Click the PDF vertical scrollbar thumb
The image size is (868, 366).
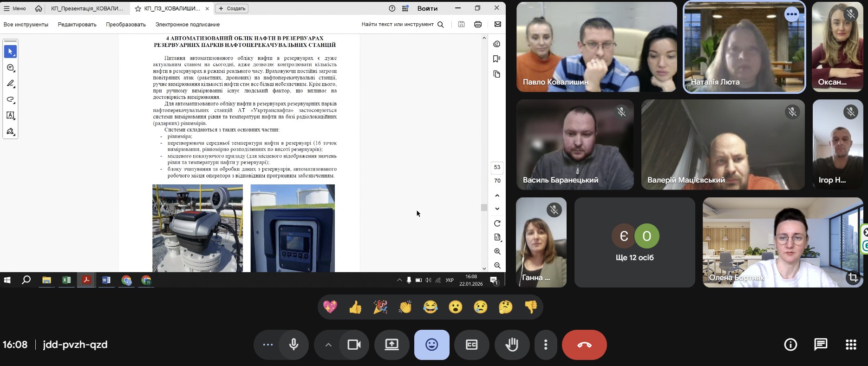pyautogui.click(x=484, y=208)
